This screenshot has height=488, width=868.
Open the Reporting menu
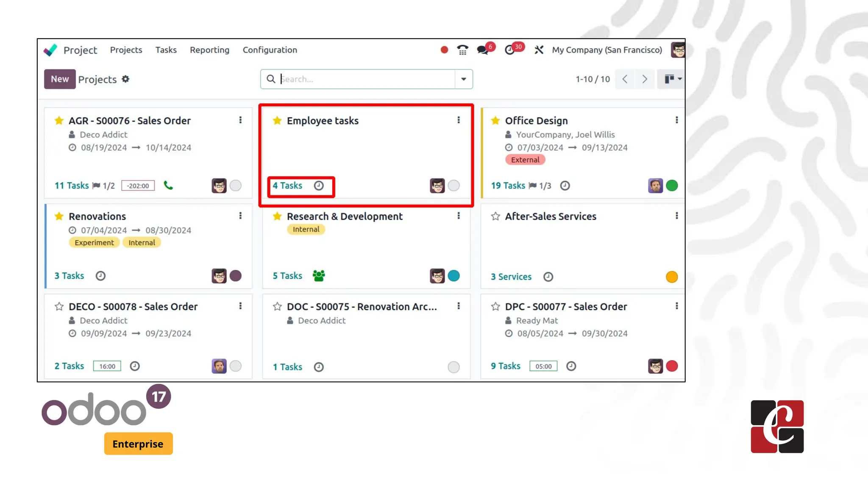209,50
